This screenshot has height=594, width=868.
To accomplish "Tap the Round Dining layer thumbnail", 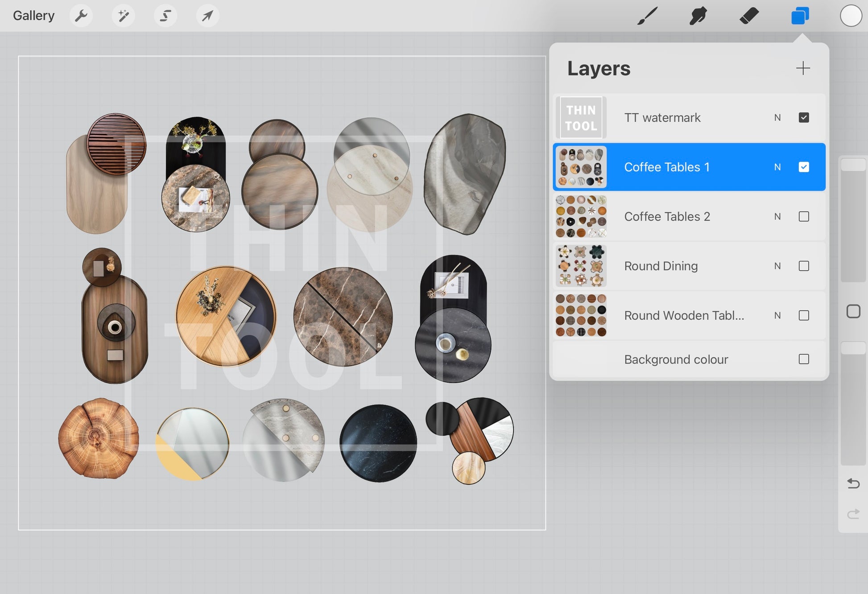I will click(581, 266).
